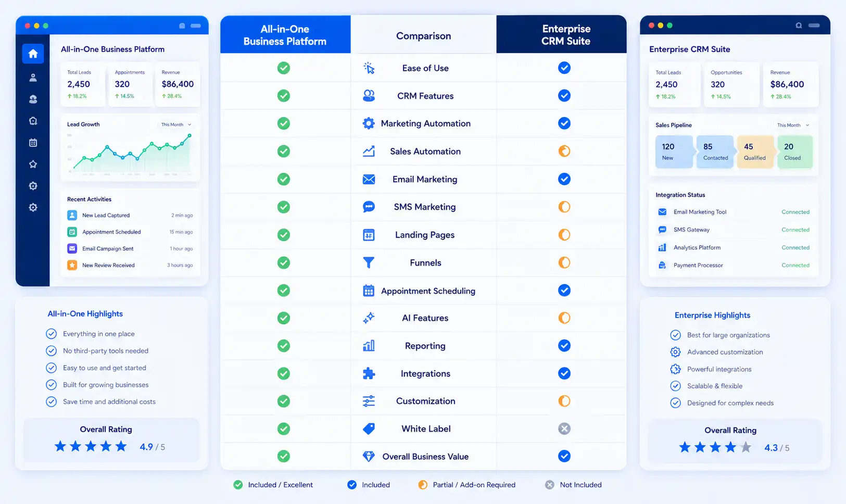Click the user profile icon in sidebar
Image resolution: width=846 pixels, height=504 pixels.
click(33, 78)
